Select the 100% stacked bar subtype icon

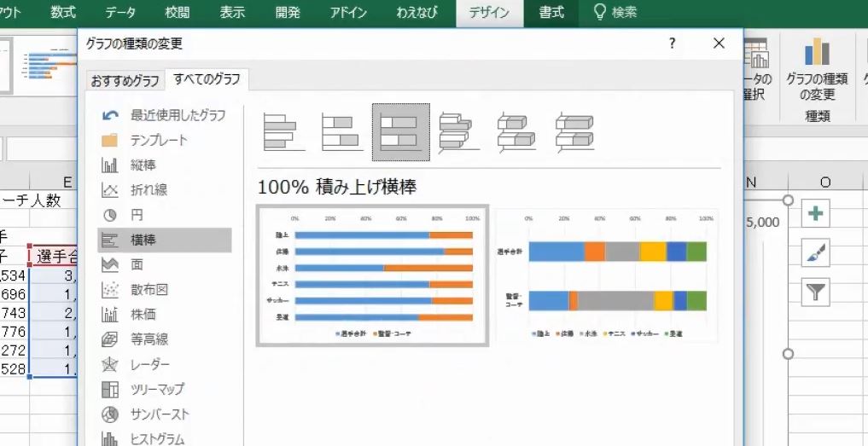401,132
